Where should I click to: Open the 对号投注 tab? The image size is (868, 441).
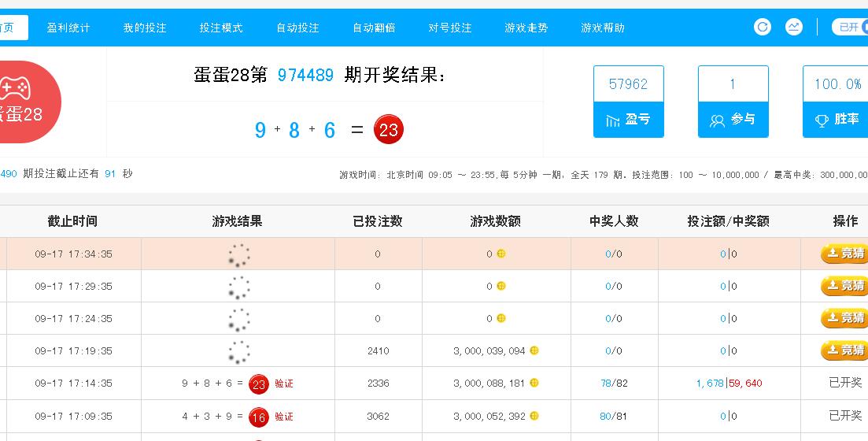point(450,28)
